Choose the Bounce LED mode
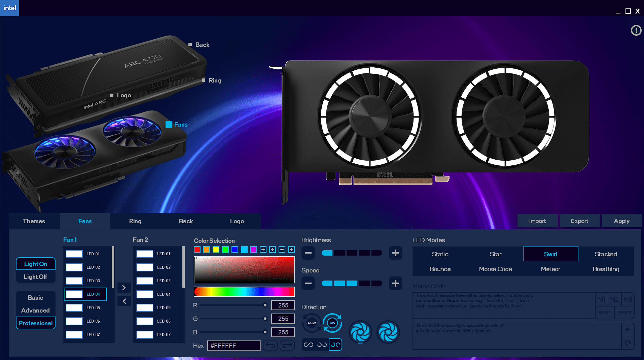The height and width of the screenshot is (360, 644). tap(440, 269)
